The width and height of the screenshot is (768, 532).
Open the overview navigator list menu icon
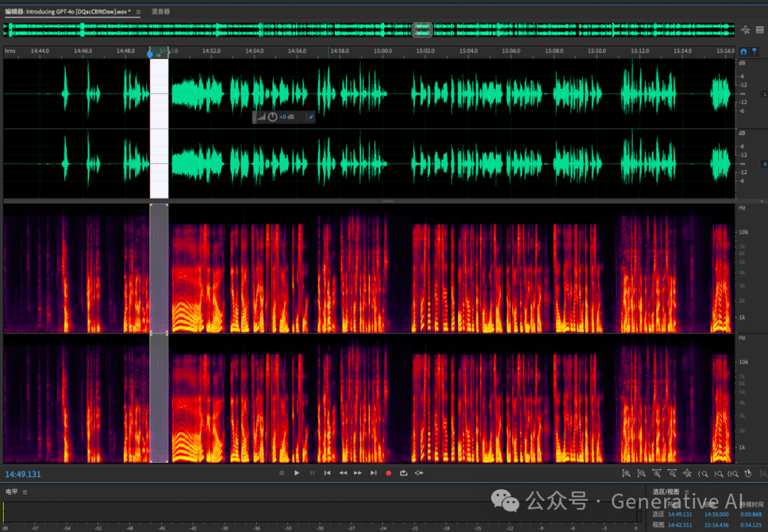(x=759, y=30)
